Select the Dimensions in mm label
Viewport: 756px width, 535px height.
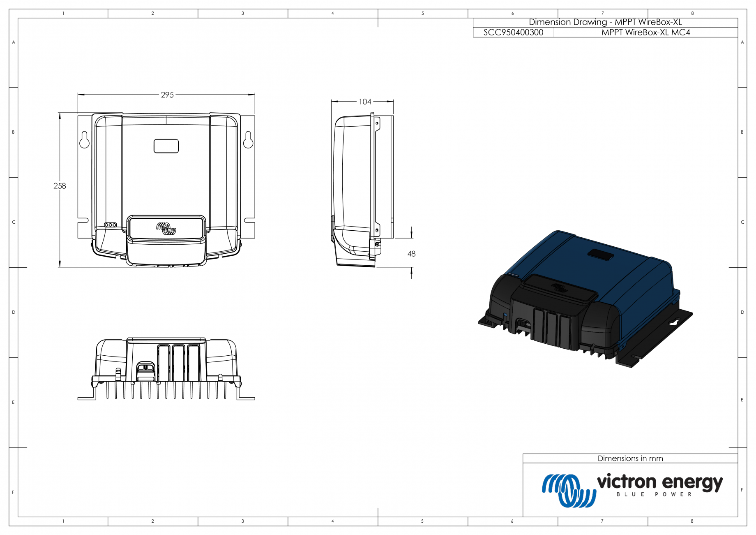click(x=631, y=458)
